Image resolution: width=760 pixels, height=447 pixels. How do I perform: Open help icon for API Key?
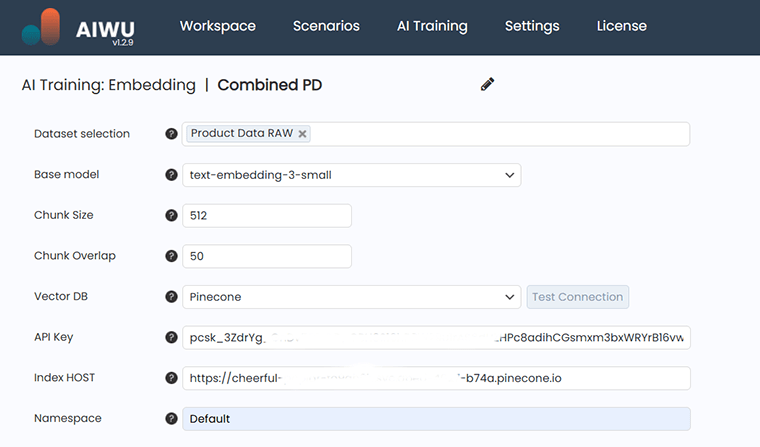coord(171,337)
